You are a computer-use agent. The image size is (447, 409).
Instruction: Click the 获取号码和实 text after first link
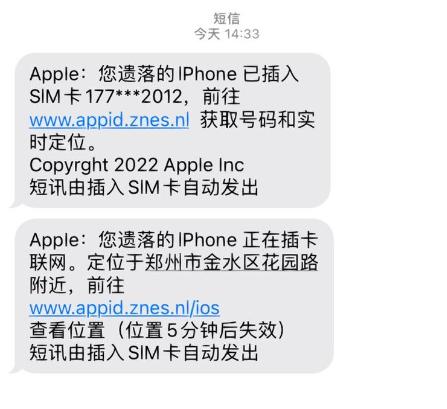coord(258,120)
